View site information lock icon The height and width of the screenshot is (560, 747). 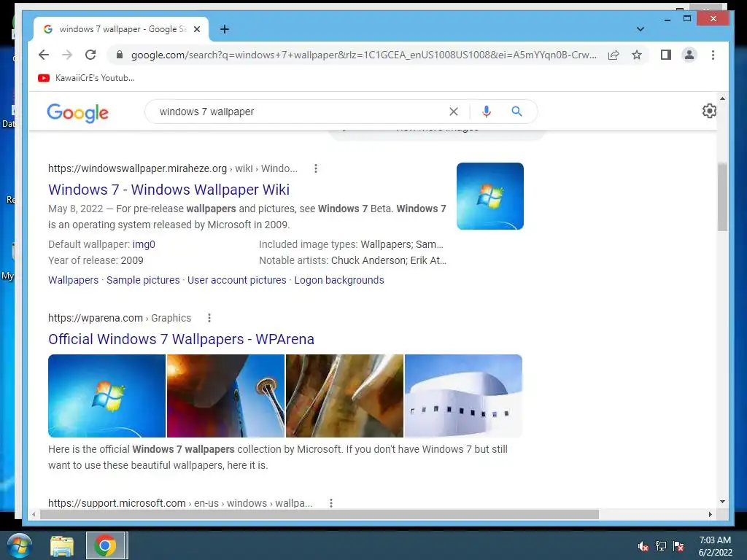120,55
